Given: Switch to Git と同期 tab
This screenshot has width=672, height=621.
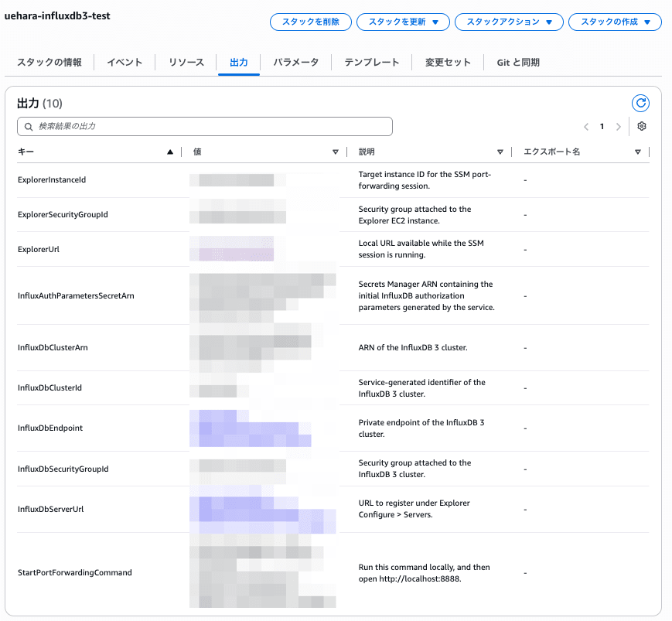Looking at the screenshot, I should pyautogui.click(x=517, y=62).
